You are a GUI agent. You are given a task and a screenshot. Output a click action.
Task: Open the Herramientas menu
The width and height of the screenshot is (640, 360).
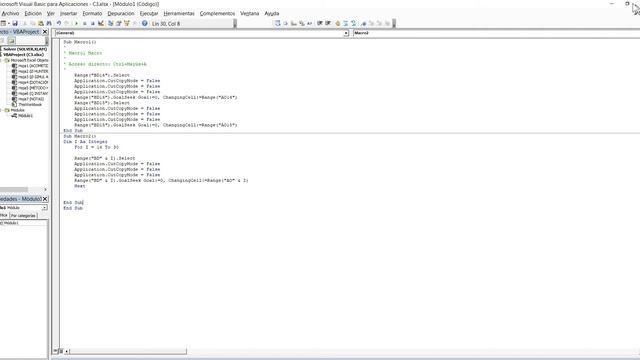(179, 13)
